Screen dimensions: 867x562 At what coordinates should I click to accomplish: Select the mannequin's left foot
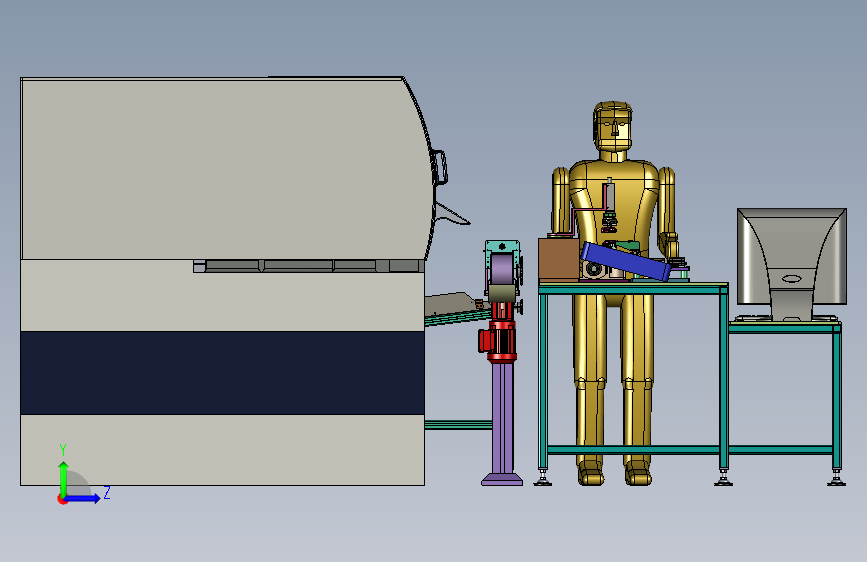tap(638, 473)
